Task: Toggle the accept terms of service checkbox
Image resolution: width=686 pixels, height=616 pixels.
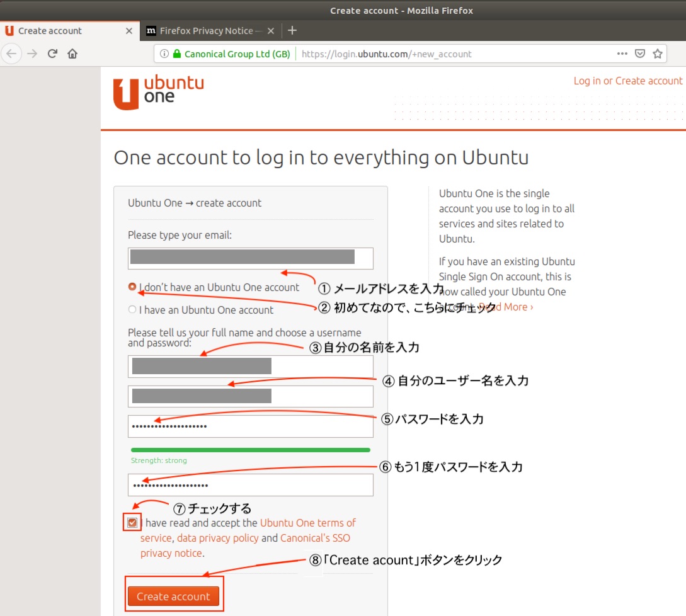Action: [132, 522]
